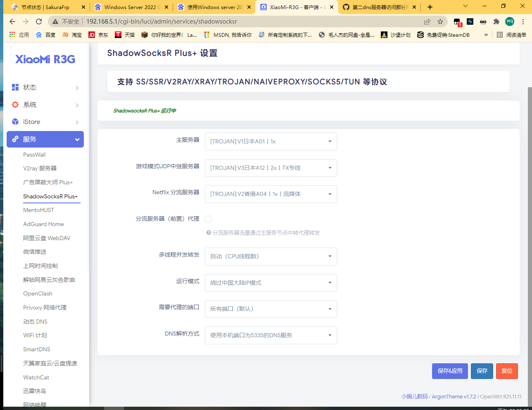Viewport: 532px width, 410px height.
Task: Select PassWall in the services menu
Action: coord(34,155)
